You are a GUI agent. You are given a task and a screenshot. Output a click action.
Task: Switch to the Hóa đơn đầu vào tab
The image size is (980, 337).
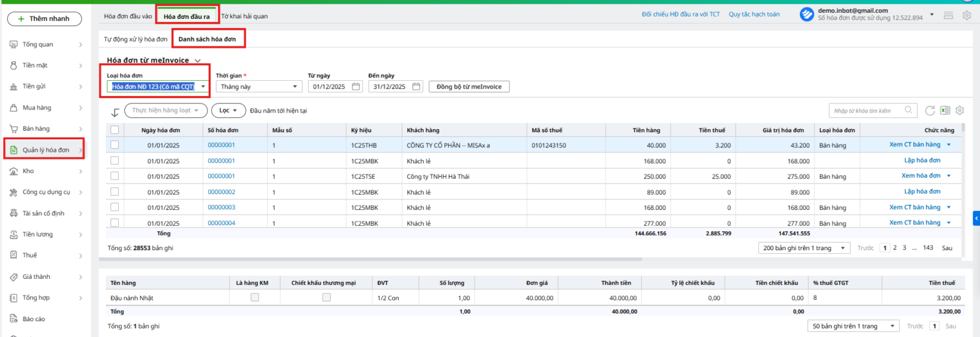(x=128, y=17)
